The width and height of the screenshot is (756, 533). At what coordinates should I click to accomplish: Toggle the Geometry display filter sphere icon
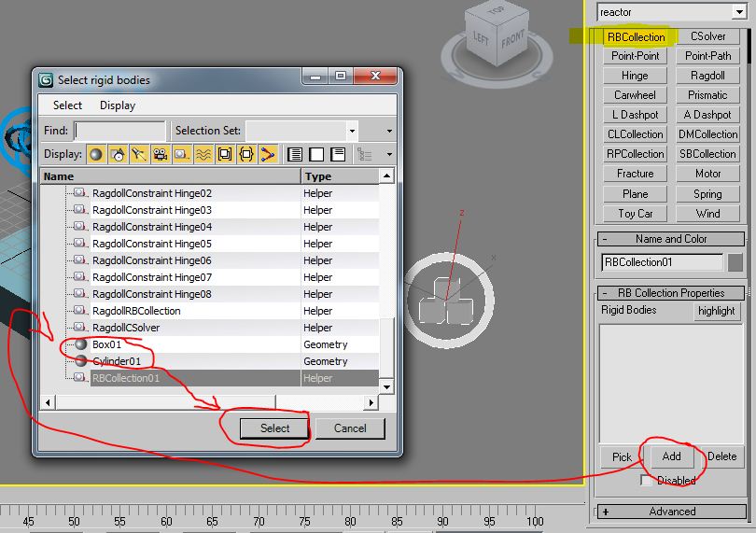click(96, 154)
